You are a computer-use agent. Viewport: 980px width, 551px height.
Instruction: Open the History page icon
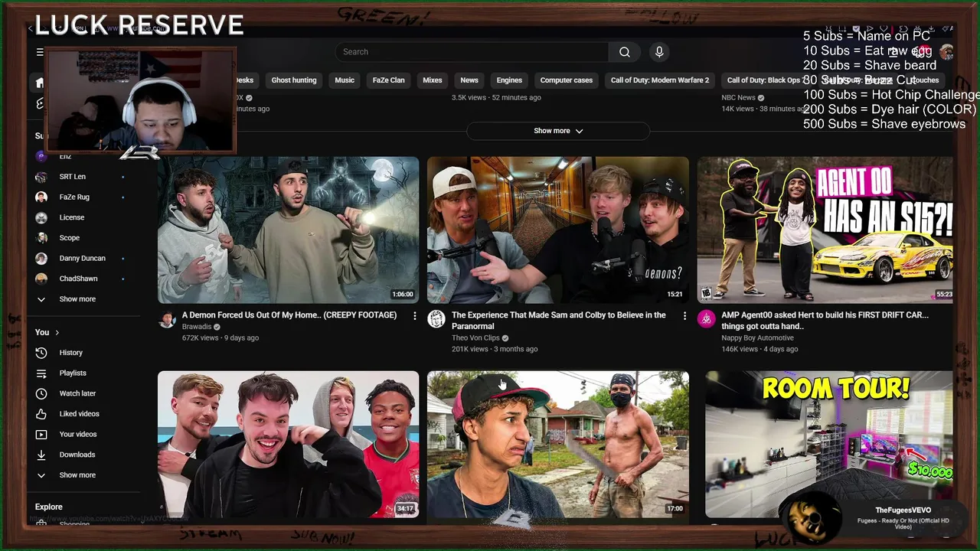[41, 353]
